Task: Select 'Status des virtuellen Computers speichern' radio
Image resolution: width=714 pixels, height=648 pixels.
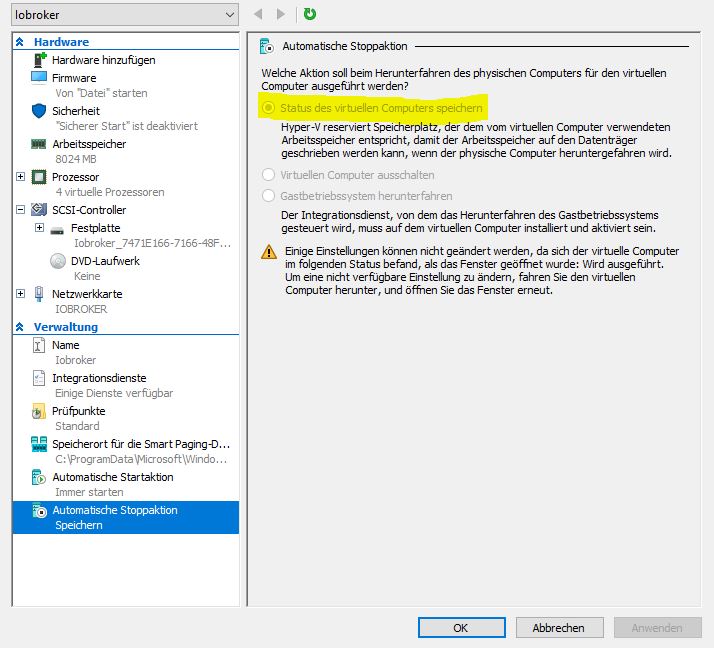Action: click(x=268, y=108)
